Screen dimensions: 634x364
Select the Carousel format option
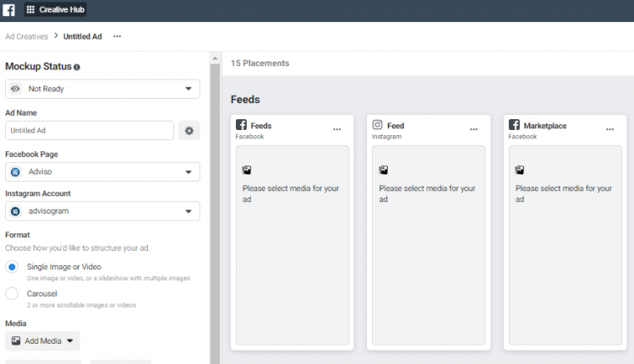click(12, 294)
